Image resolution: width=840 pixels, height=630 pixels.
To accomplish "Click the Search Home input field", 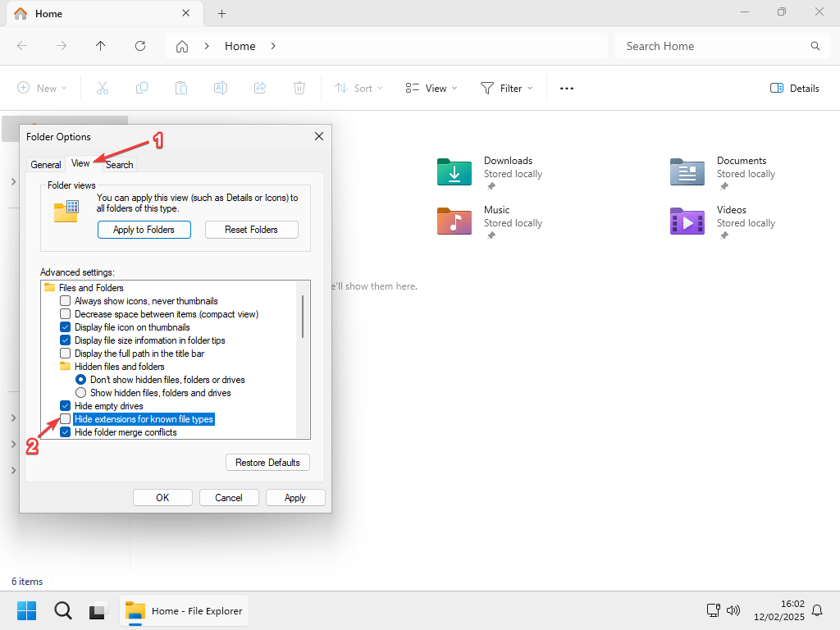I will [712, 46].
